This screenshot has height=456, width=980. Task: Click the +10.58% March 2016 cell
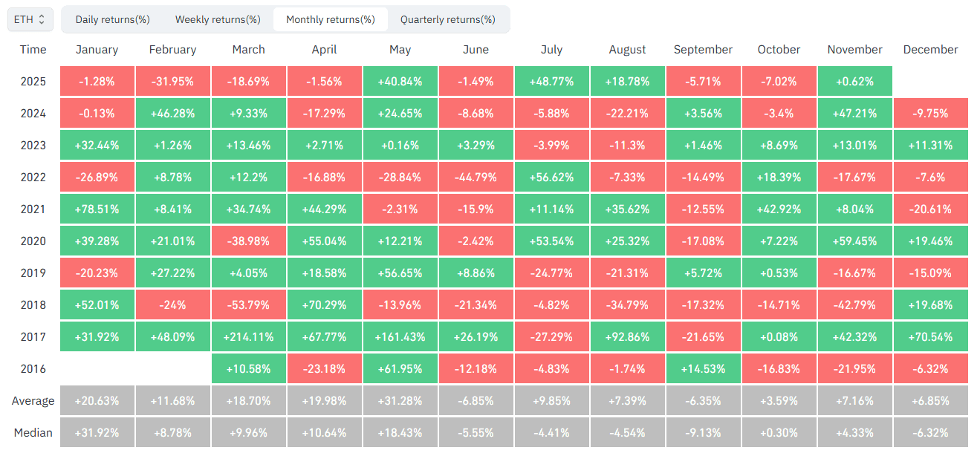248,368
